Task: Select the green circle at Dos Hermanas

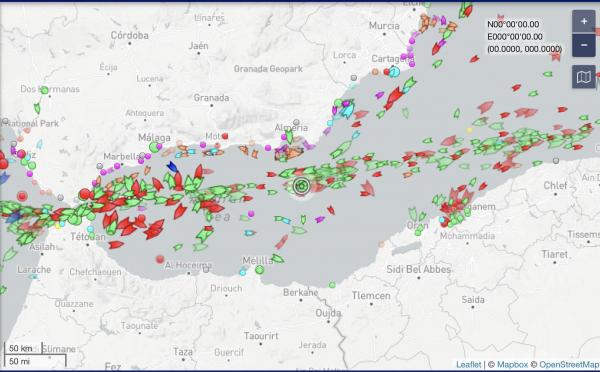Action: tap(45, 90)
